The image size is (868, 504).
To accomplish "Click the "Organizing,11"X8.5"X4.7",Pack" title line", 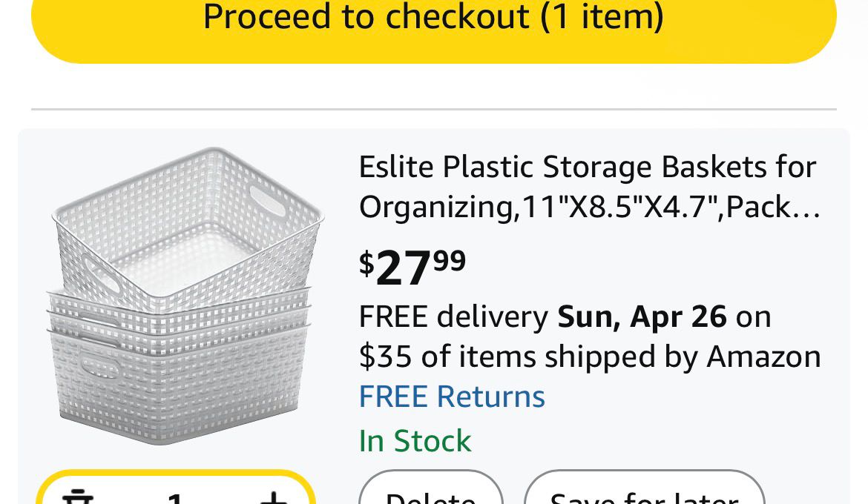I will pyautogui.click(x=579, y=208).
